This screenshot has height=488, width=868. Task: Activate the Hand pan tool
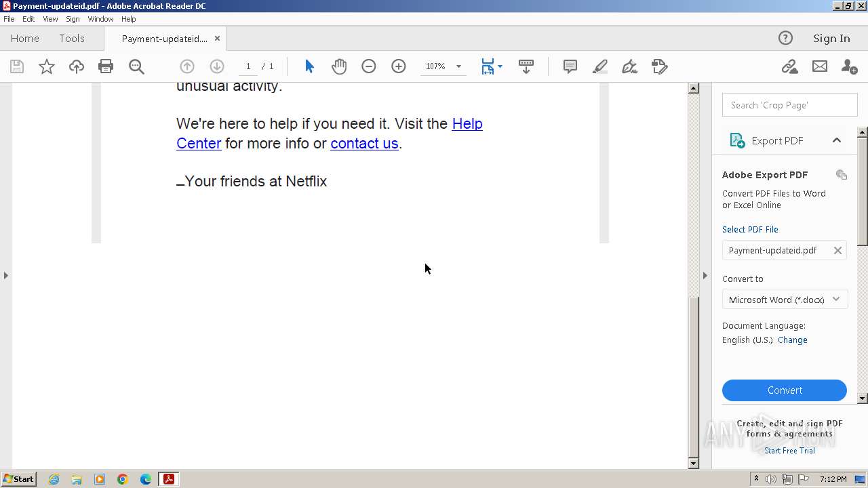pos(339,66)
